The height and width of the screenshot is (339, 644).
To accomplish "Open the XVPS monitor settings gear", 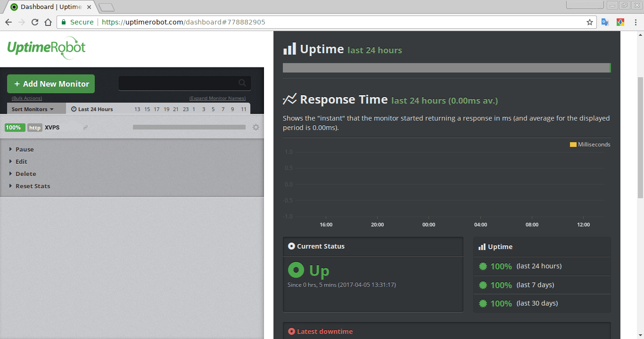I will [x=256, y=127].
